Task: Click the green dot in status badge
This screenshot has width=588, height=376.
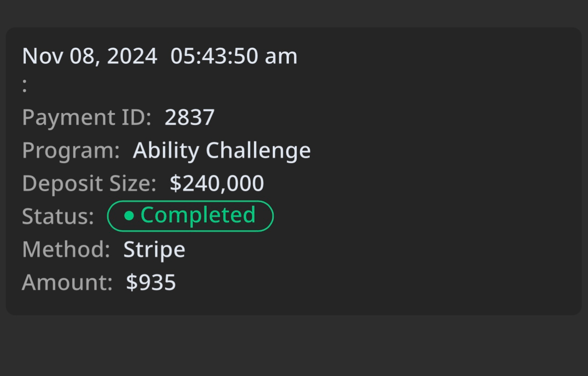Action: click(129, 216)
